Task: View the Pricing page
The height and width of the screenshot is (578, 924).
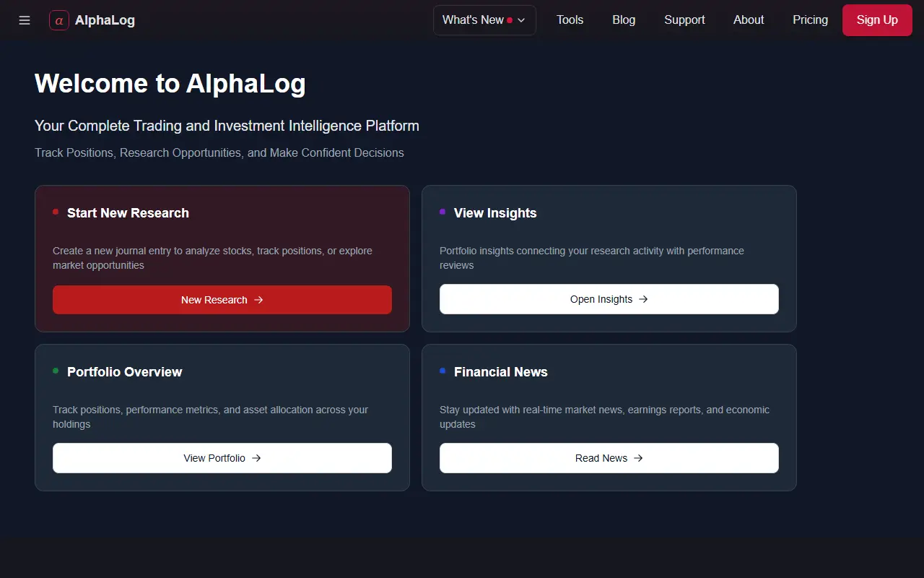Action: 810,20
